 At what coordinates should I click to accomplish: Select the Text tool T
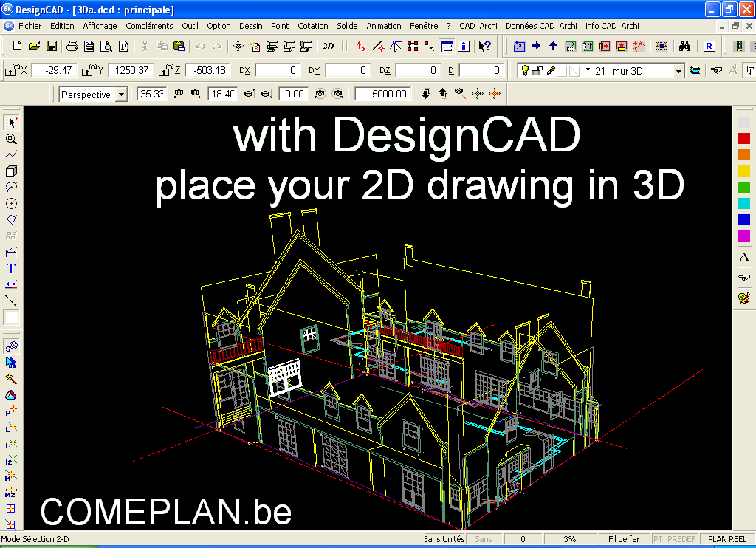pos(12,268)
